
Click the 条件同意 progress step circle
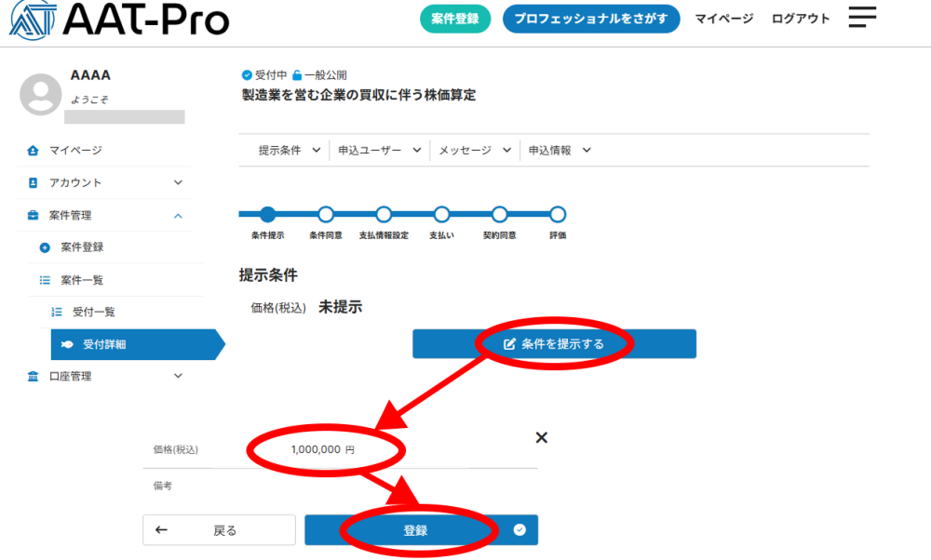tap(326, 215)
